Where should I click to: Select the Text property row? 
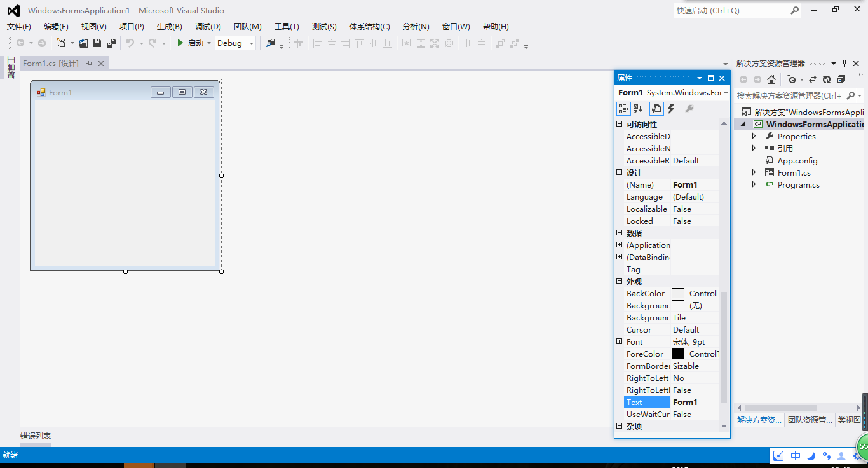tap(671, 403)
